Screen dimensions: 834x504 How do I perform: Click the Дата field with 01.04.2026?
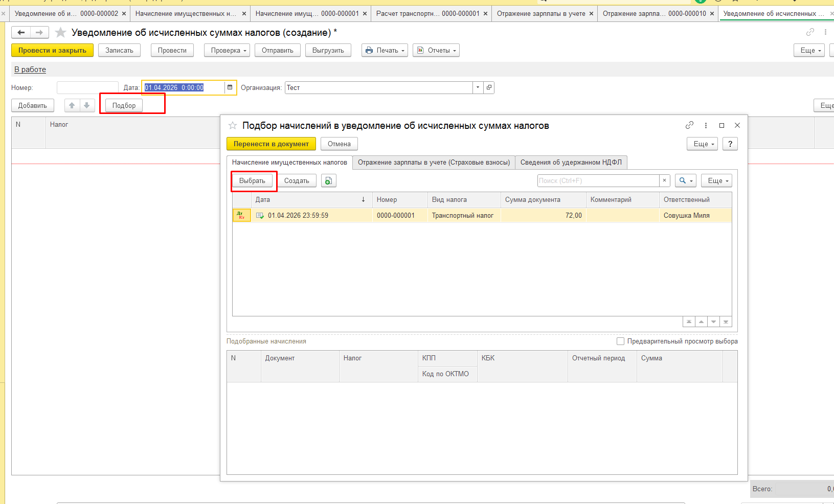tap(184, 87)
